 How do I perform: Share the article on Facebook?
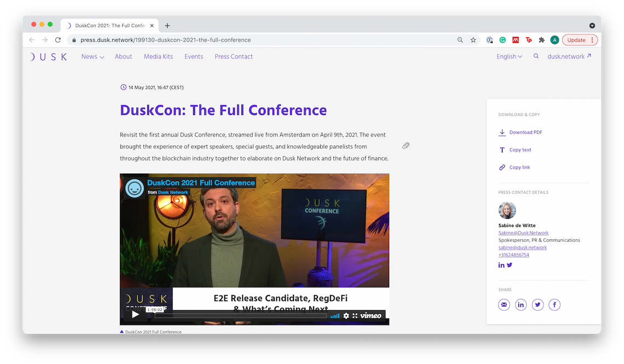point(554,305)
